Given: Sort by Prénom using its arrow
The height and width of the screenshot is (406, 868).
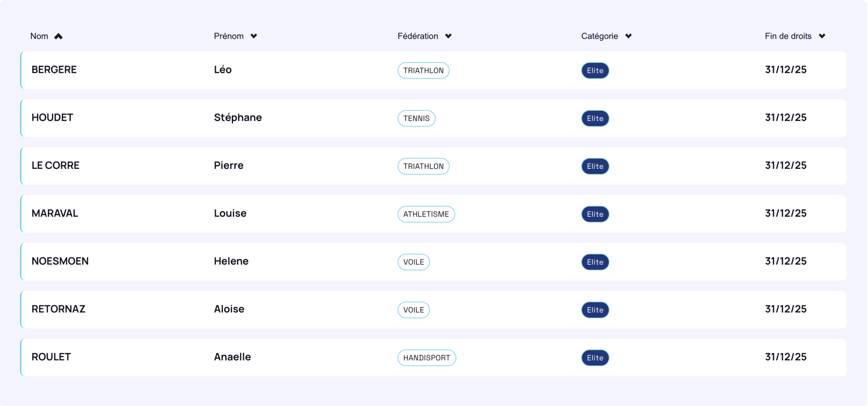Looking at the screenshot, I should pyautogui.click(x=254, y=36).
